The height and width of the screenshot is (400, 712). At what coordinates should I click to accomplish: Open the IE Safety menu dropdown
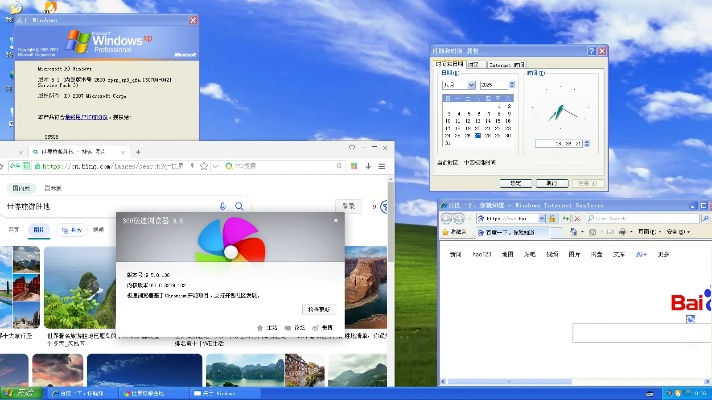click(678, 232)
